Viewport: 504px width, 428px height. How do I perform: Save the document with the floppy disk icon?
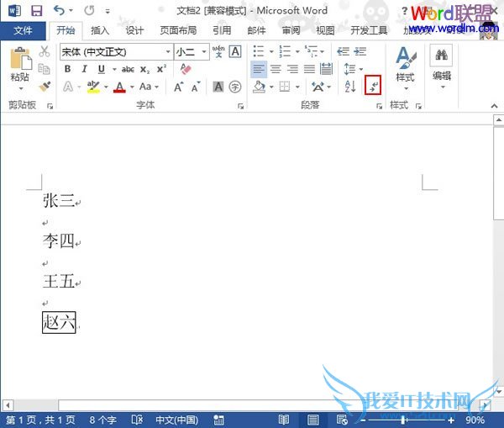click(x=37, y=11)
